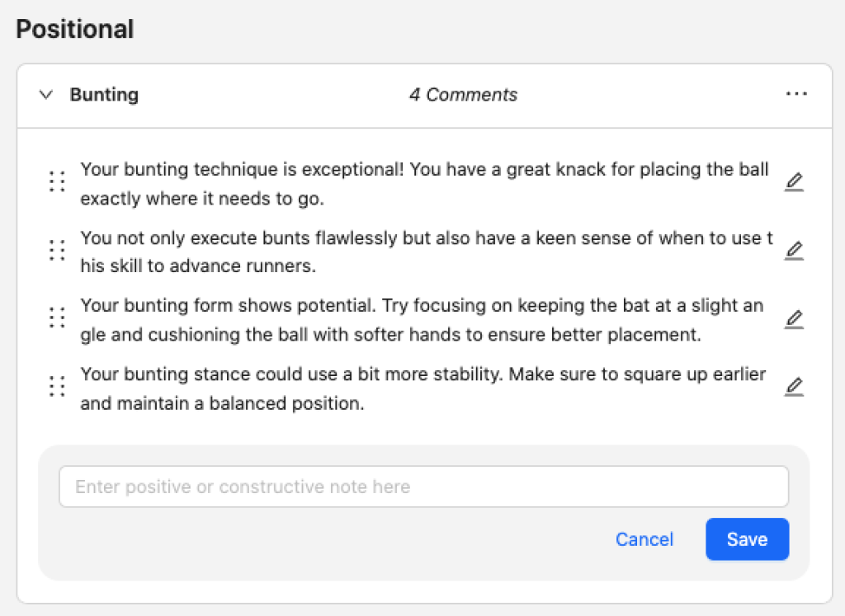Select the 'bunting form shows potential' comment text
Viewport: 845px width, 616px height.
tap(422, 320)
